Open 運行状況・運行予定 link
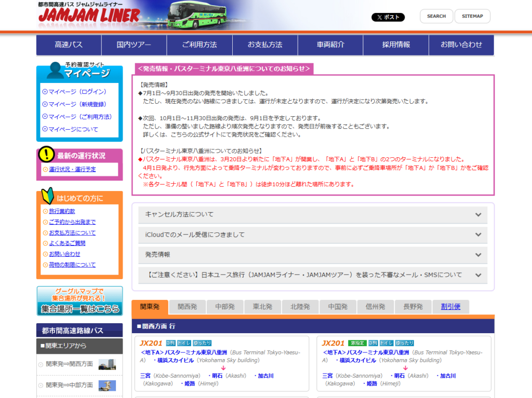The width and height of the screenshot is (532, 398). [72, 169]
